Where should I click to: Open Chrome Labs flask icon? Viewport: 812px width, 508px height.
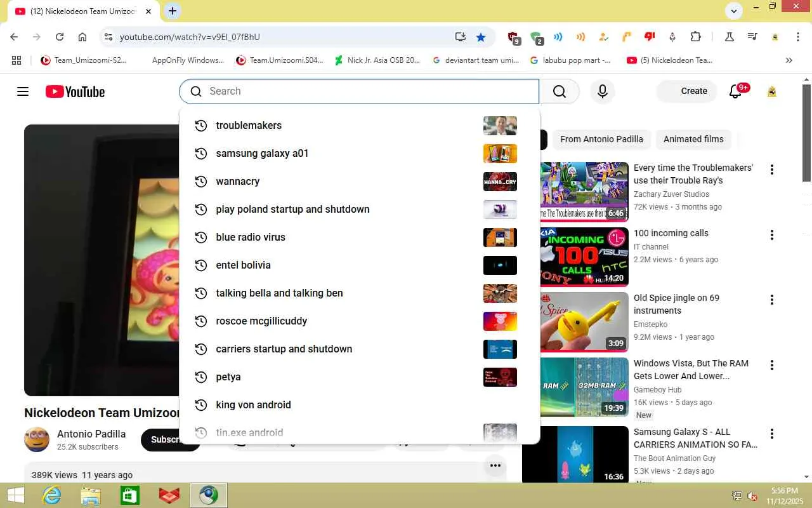(730, 37)
